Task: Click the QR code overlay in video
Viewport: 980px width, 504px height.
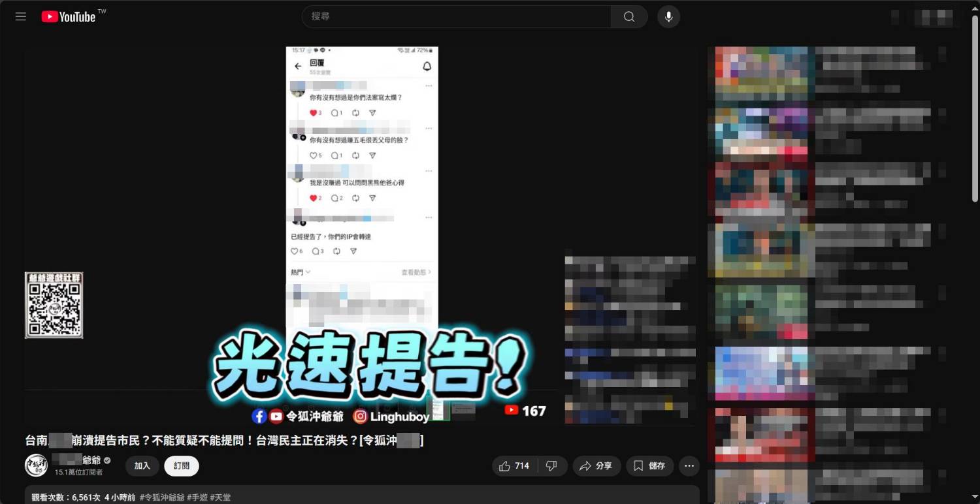Action: point(54,306)
